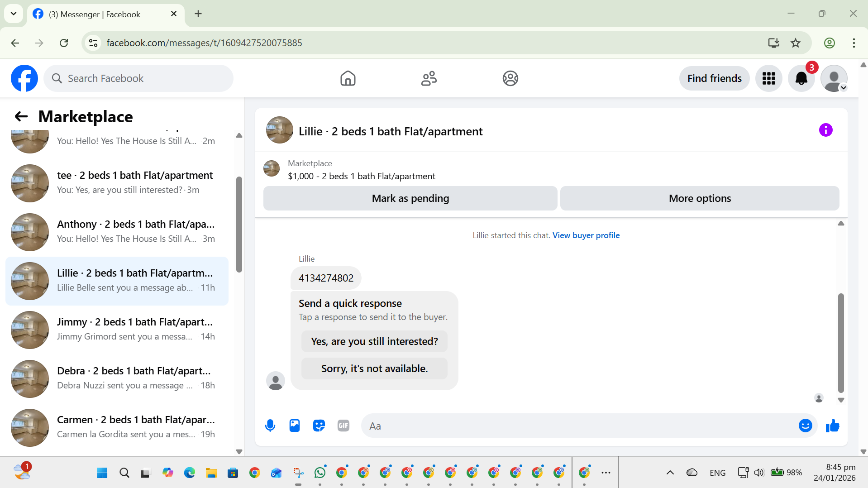Open Anthony conversation in list
Image resolution: width=868 pixels, height=488 pixels.
pos(117,232)
